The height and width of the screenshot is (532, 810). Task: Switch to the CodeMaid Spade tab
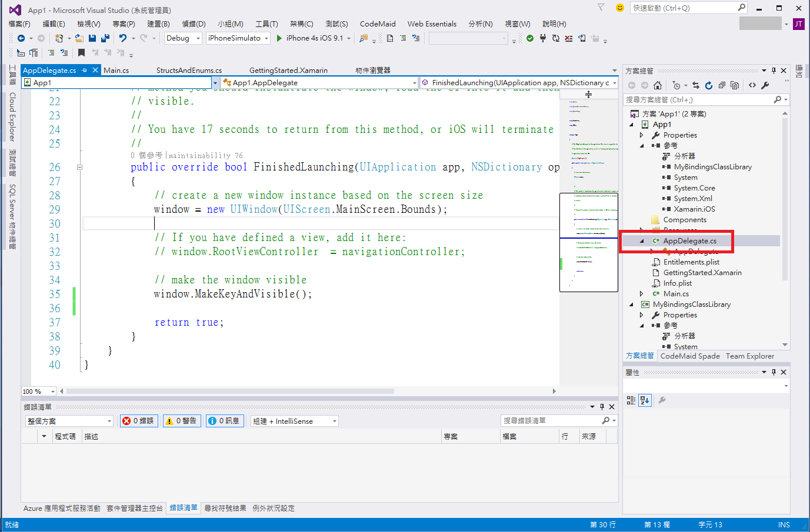click(690, 356)
